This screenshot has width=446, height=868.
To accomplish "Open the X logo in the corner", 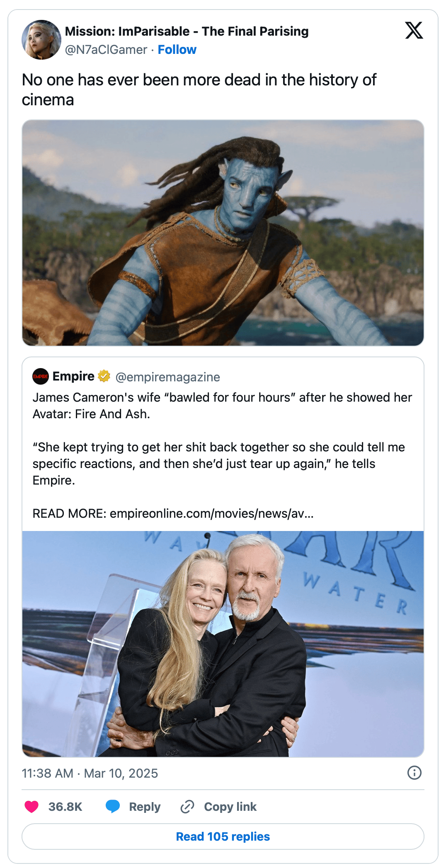I will [414, 30].
